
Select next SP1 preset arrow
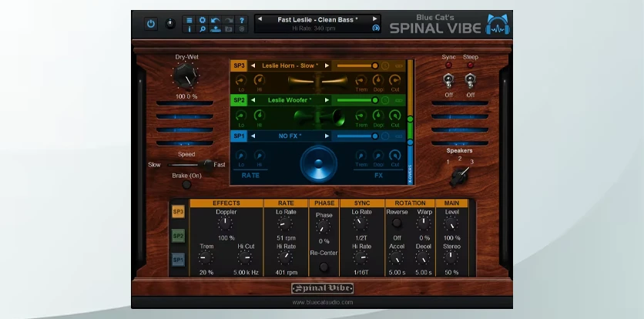point(327,136)
